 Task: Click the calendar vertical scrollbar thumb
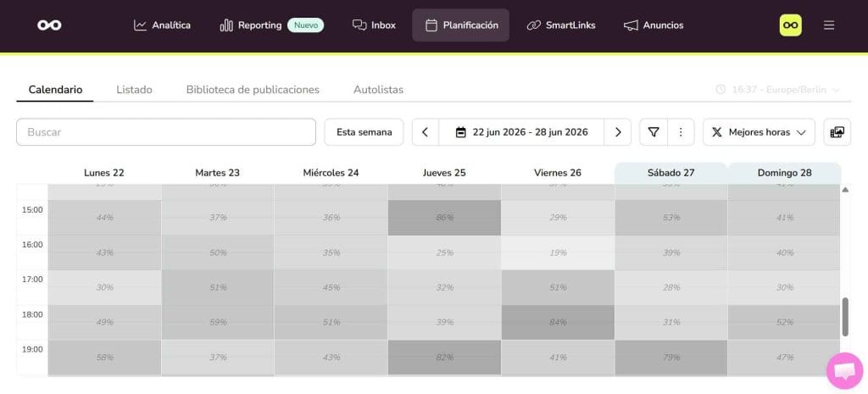(845, 317)
